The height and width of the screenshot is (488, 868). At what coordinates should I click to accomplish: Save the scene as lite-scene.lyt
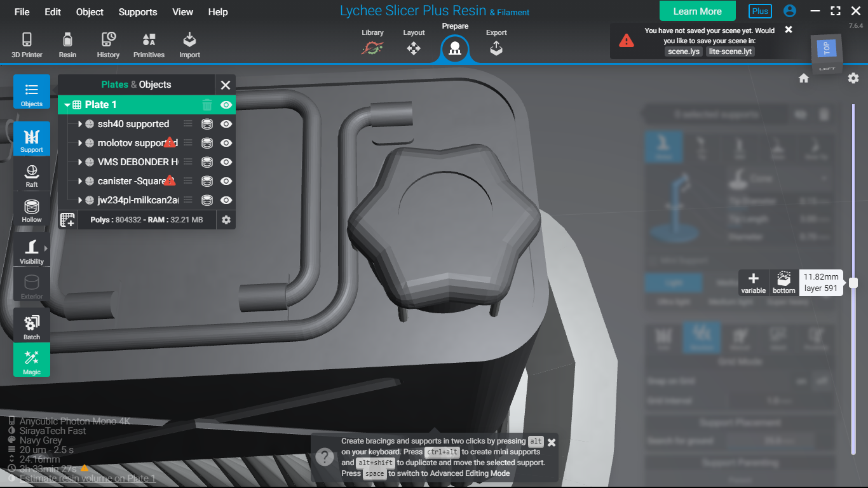[730, 51]
